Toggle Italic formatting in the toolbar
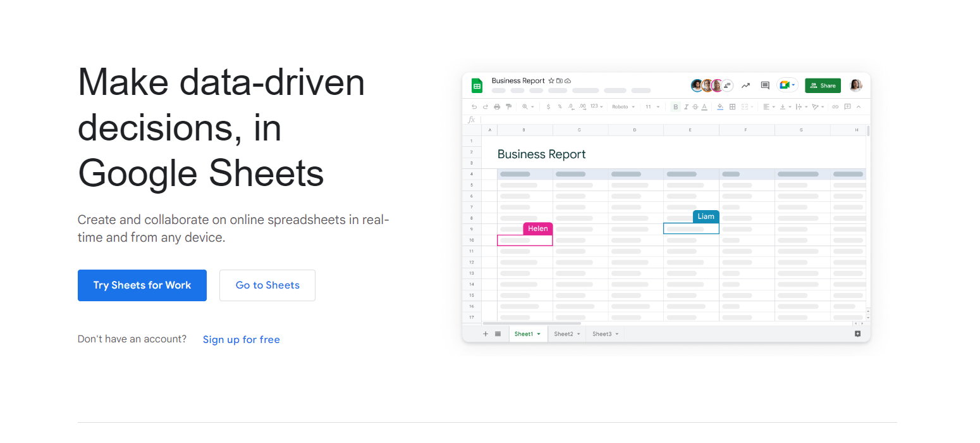Viewport: 980px width, 443px height. point(686,107)
